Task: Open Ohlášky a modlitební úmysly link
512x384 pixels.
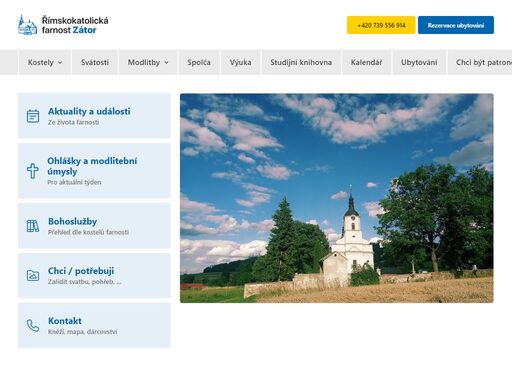Action: (92, 166)
